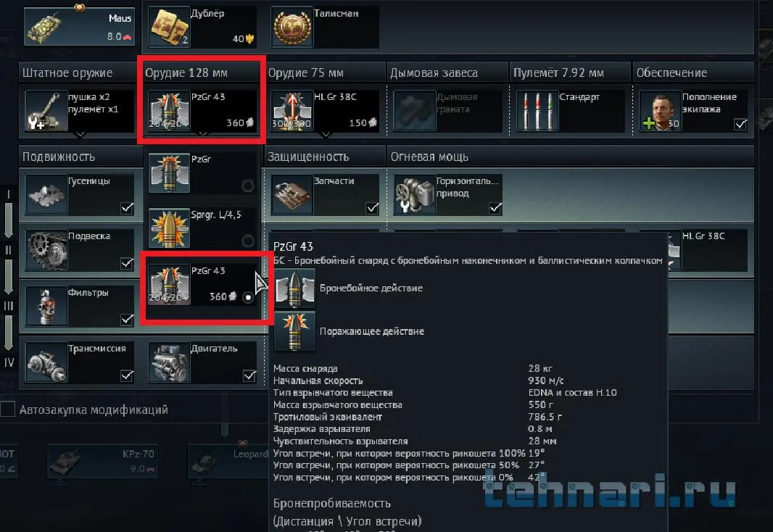Toggle the Пополнение экипажа checkbox
This screenshot has width=773, height=532.
point(740,124)
